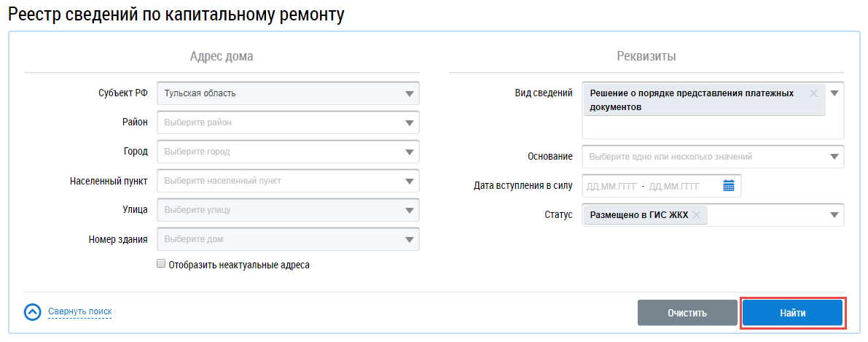
Task: Enable 'Отобразить неактуальные адреса' checkbox
Action: [x=161, y=265]
